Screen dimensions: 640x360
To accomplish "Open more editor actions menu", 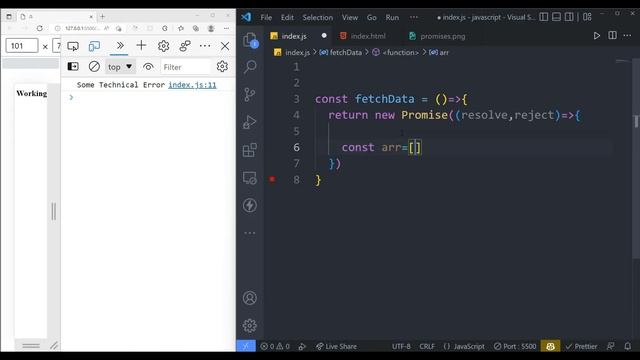I will click(627, 36).
